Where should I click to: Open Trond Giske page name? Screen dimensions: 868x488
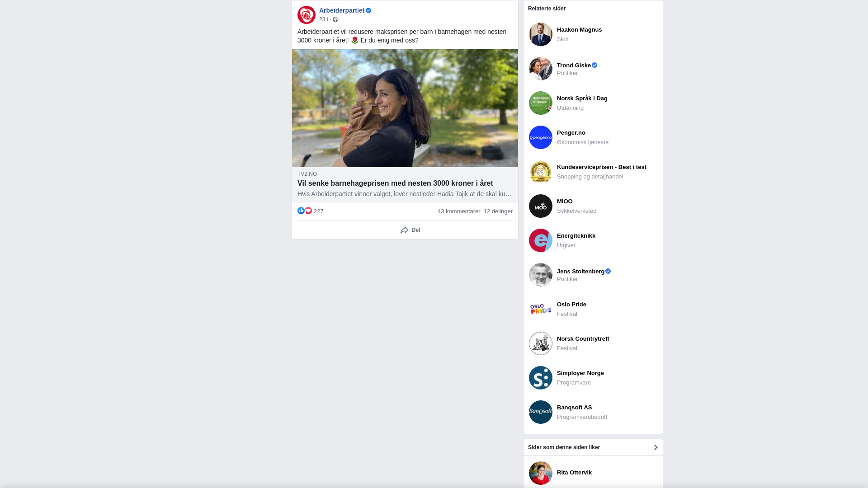(x=574, y=65)
